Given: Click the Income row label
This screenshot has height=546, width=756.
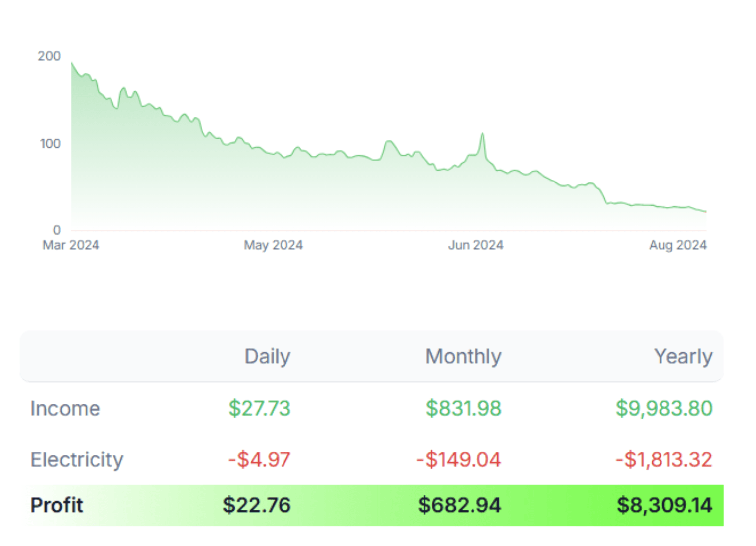Looking at the screenshot, I should point(65,408).
